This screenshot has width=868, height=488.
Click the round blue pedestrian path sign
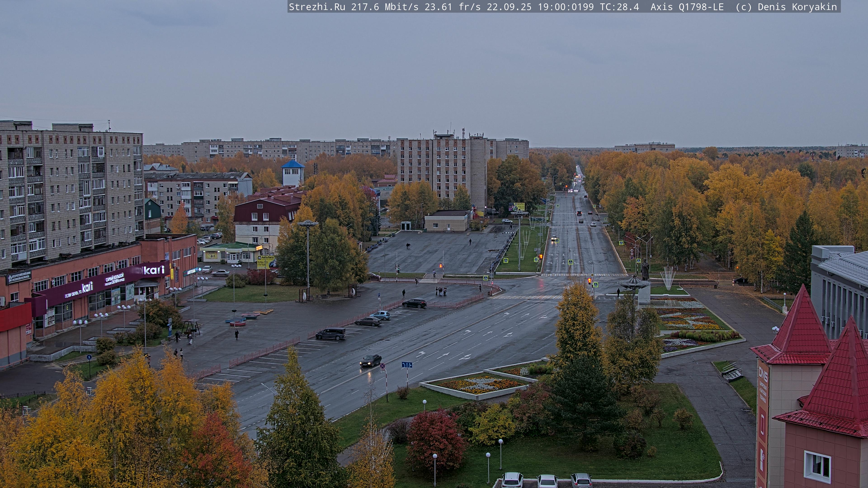89,357
